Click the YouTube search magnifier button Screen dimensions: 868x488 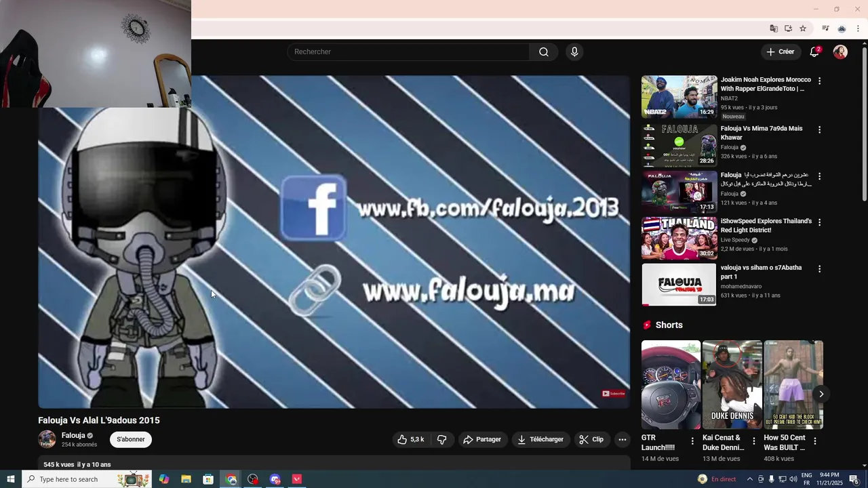pyautogui.click(x=544, y=52)
